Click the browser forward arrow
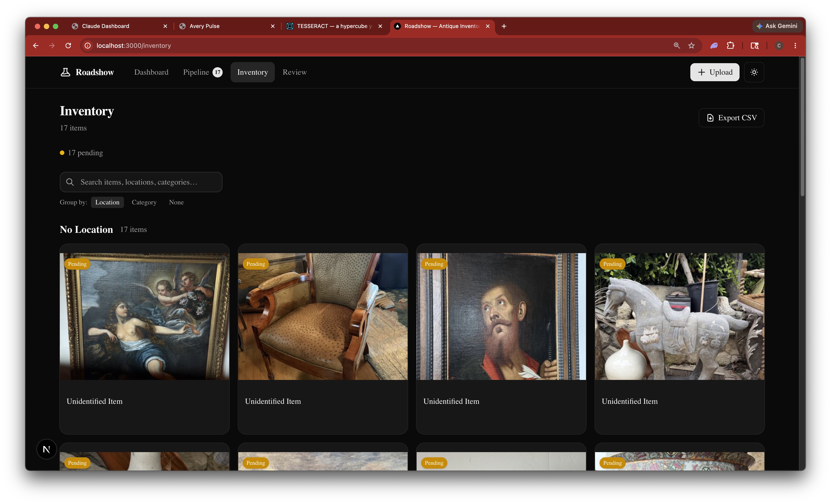 point(52,46)
